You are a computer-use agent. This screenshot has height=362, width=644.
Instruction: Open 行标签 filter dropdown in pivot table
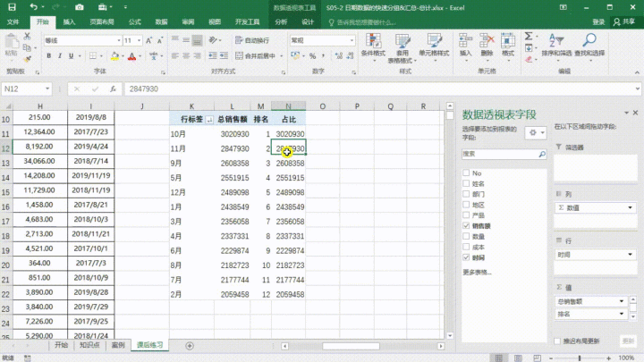click(x=209, y=120)
